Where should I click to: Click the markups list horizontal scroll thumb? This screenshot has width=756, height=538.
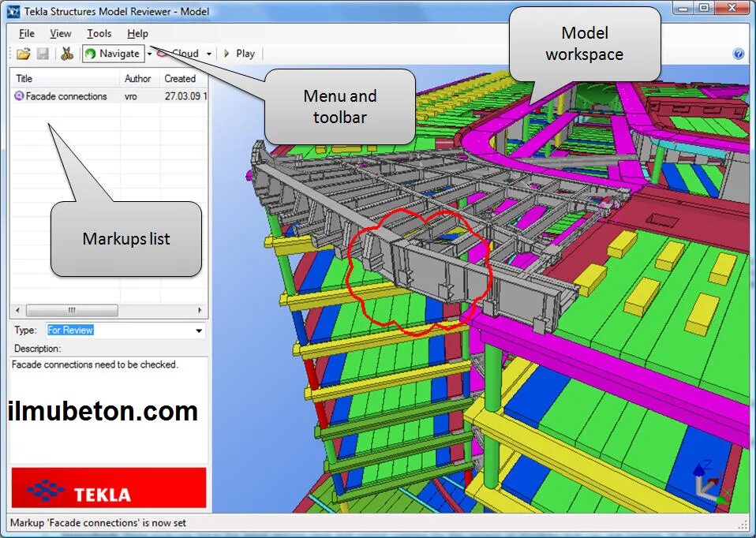pos(71,310)
